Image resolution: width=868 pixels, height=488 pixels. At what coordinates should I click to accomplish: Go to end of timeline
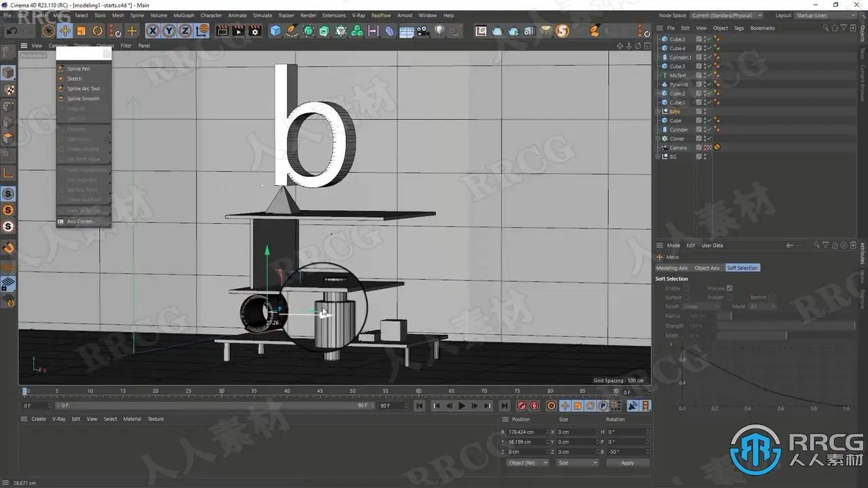click(504, 406)
